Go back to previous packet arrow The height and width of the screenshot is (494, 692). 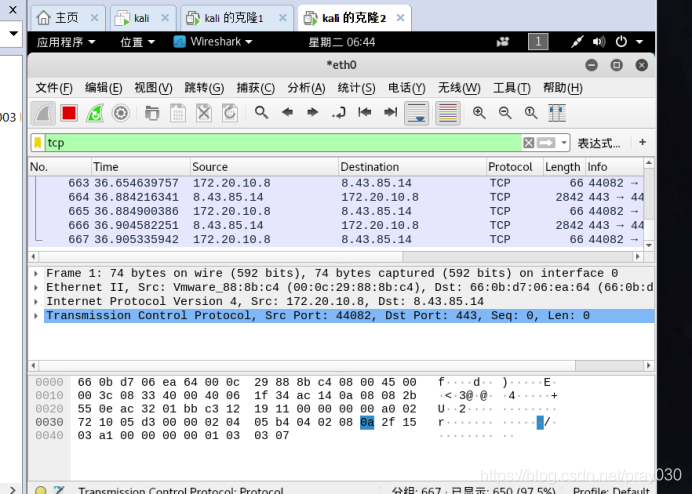[x=287, y=113]
